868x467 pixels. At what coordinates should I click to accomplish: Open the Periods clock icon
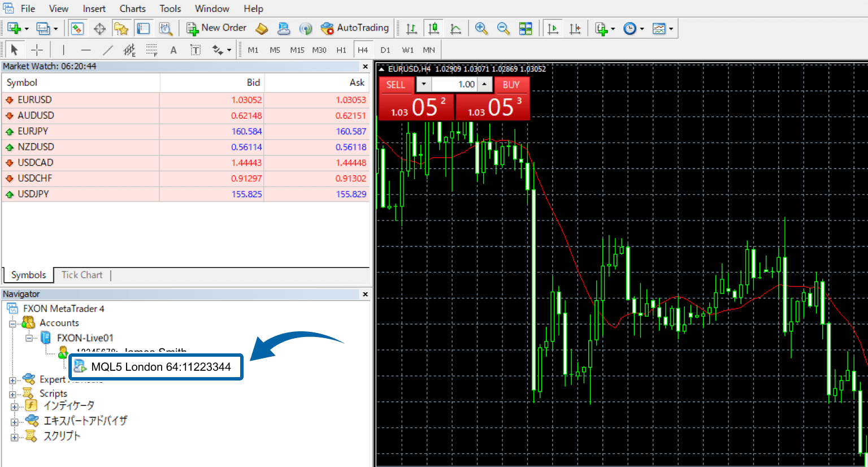point(630,28)
